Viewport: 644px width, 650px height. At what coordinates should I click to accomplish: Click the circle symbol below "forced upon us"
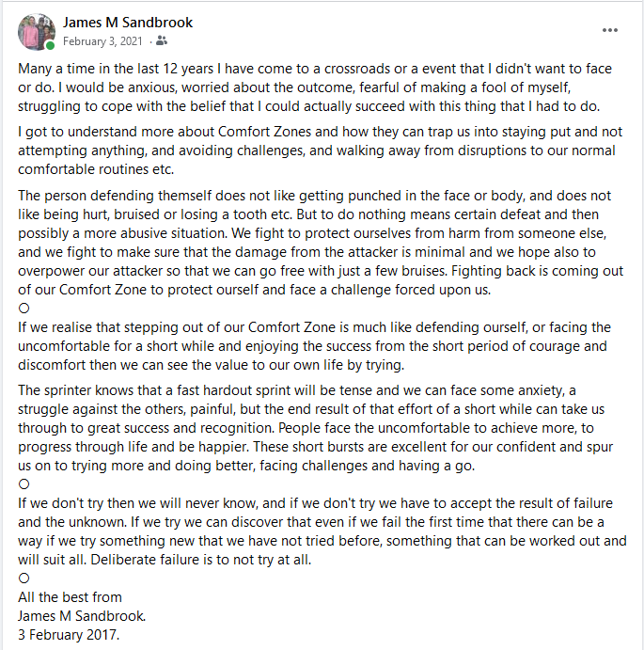24,308
